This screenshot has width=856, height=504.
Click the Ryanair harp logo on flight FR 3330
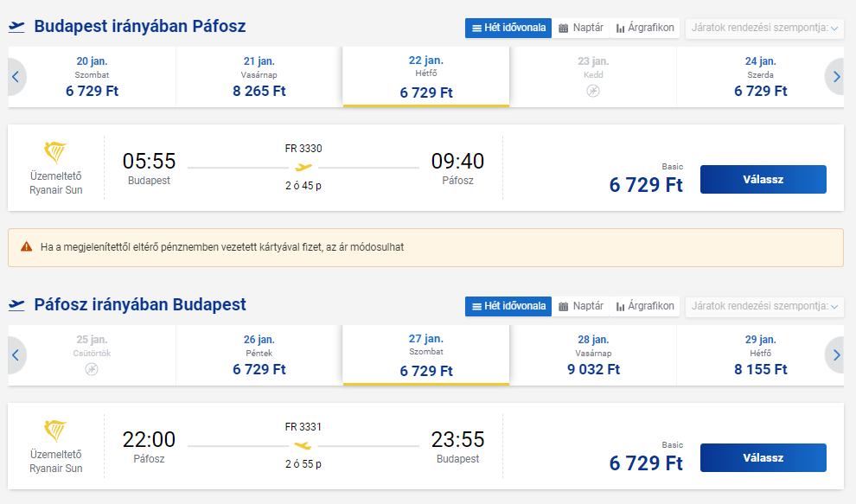[55, 153]
